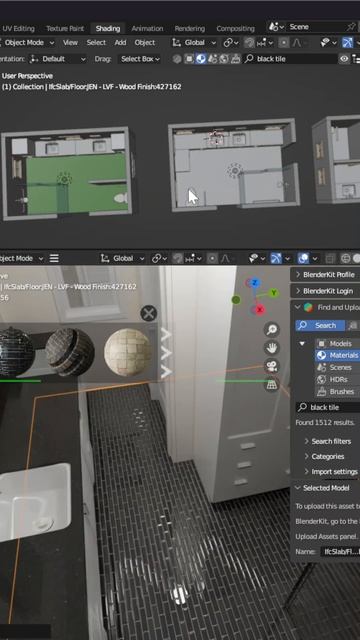
Task: Open the Select Box drag dropdown
Action: (x=140, y=59)
